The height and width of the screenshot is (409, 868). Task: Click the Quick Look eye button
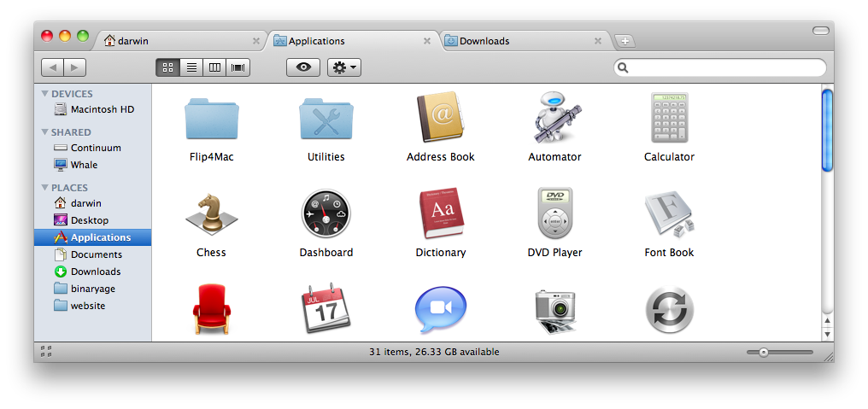(x=303, y=67)
